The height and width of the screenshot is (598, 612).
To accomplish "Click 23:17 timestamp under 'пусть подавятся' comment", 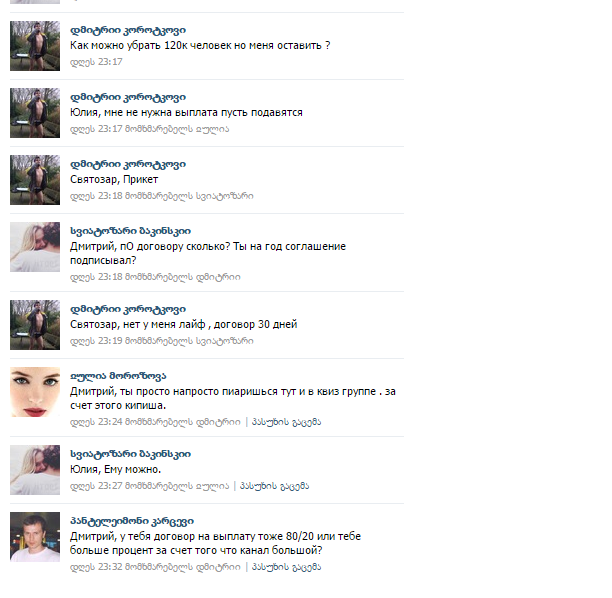I will click(96, 129).
